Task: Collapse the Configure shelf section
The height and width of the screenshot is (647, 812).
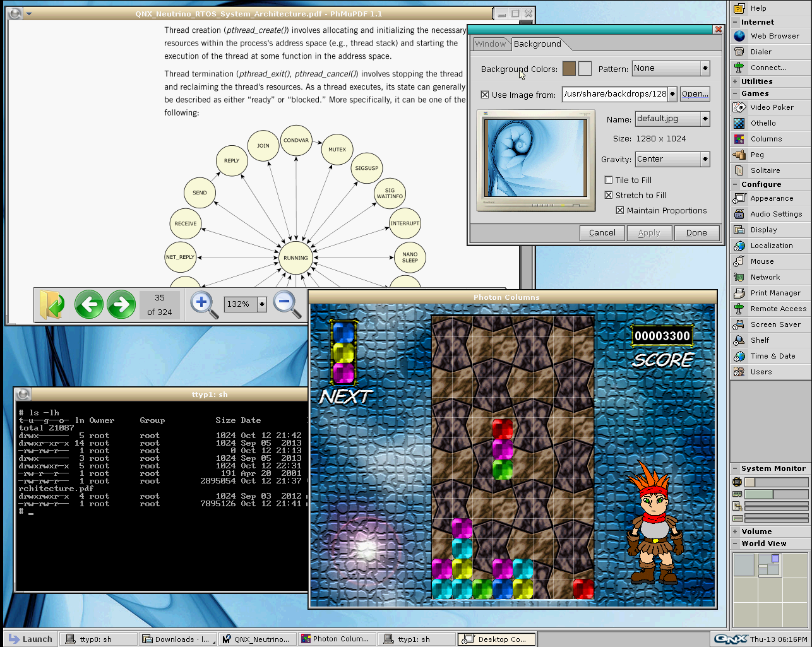Action: pyautogui.click(x=736, y=184)
